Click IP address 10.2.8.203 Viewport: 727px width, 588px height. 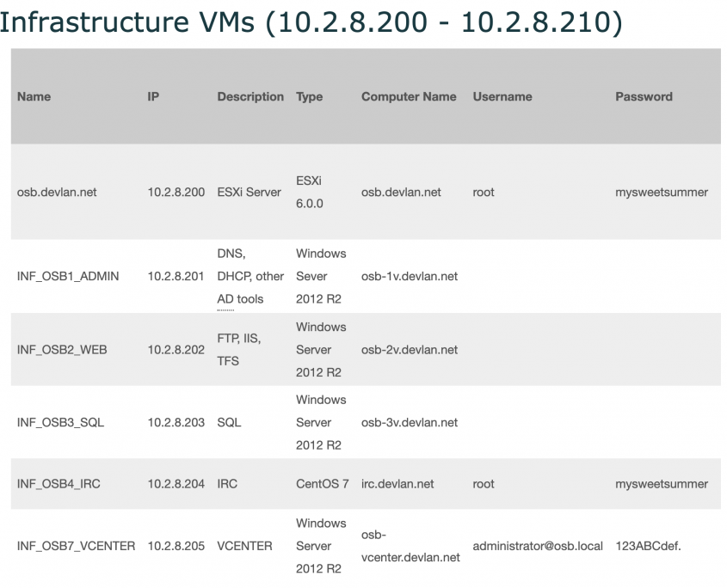pos(176,422)
